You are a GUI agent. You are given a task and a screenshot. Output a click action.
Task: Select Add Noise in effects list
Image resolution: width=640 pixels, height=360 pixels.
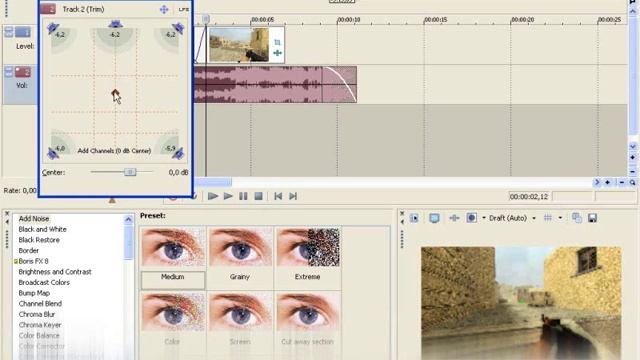34,219
